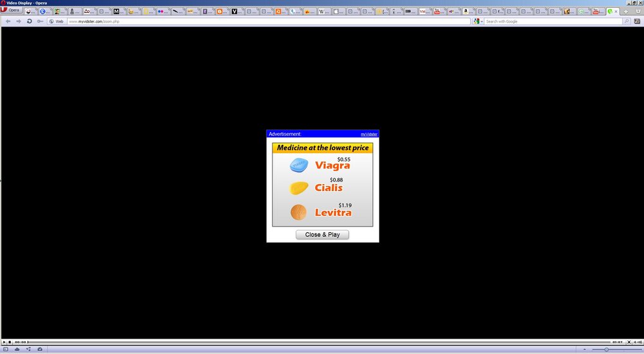Open the closed tabs trash menu
The image size is (644, 354).
pyautogui.click(x=638, y=11)
